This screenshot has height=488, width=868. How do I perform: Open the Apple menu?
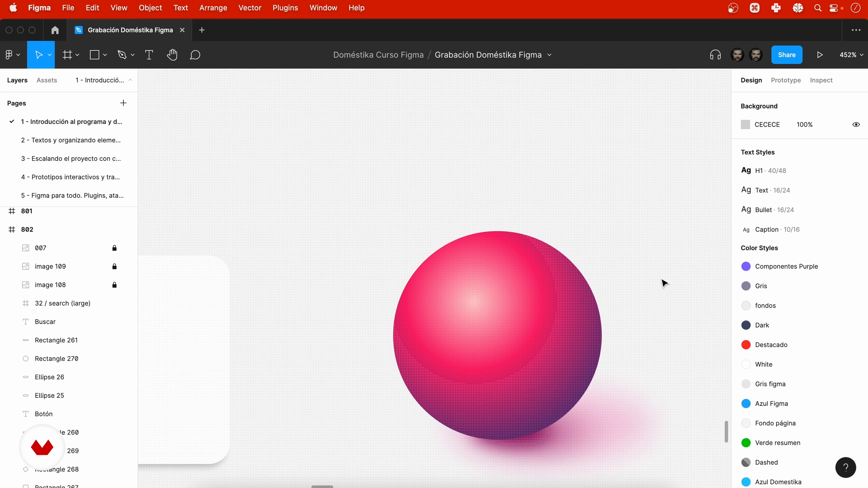[14, 7]
